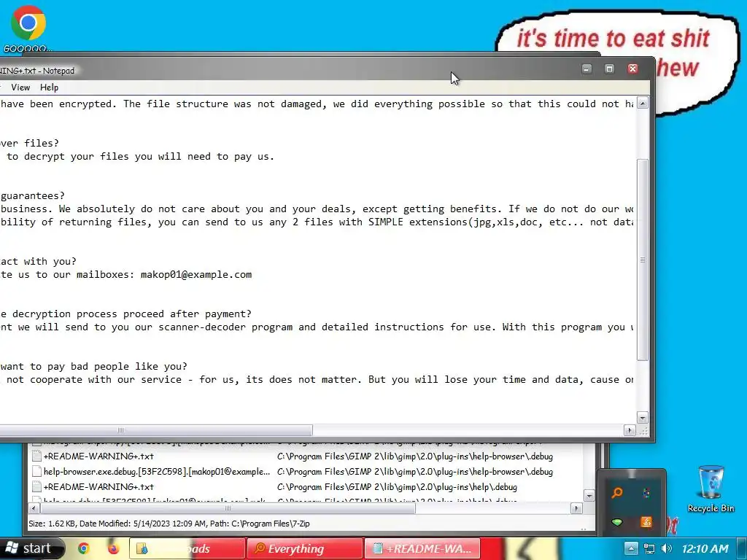Click Everything window's horizontal scrollbar right arrow
747x560 pixels.
576,508
